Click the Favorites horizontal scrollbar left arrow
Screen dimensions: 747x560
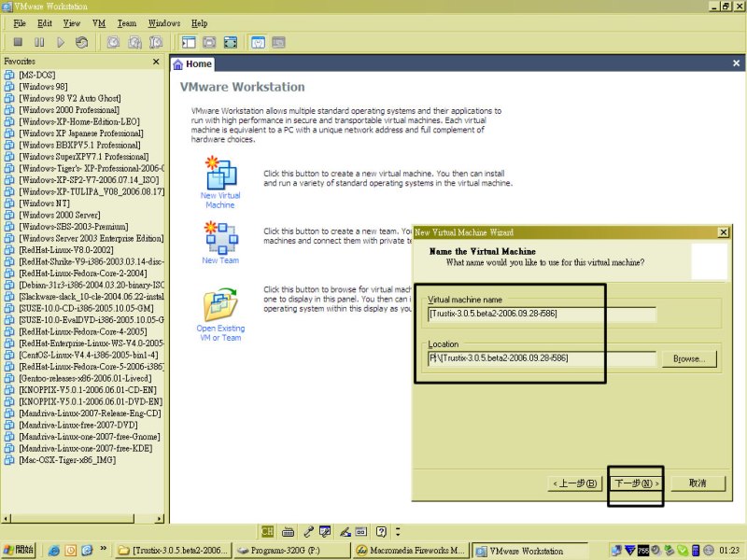(x=6, y=518)
